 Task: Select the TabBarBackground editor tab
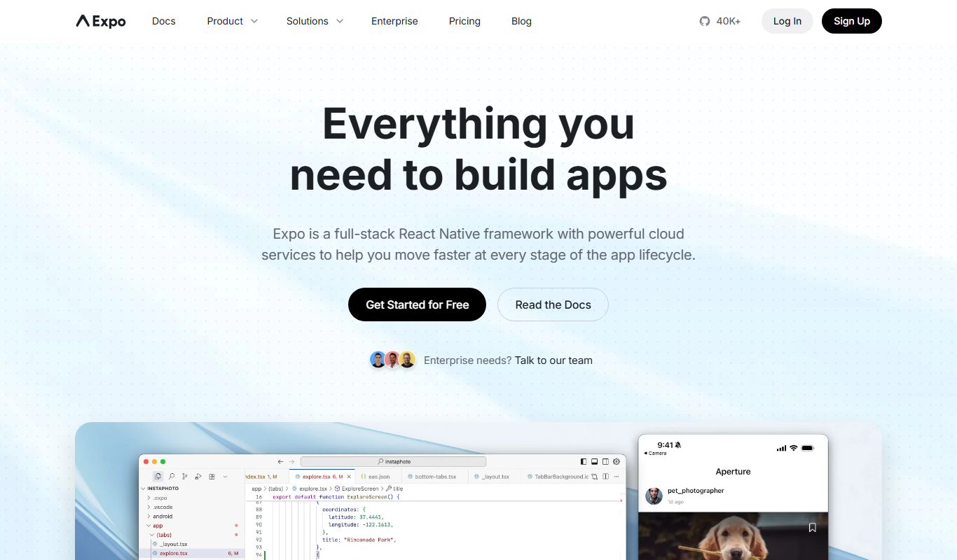coord(556,477)
